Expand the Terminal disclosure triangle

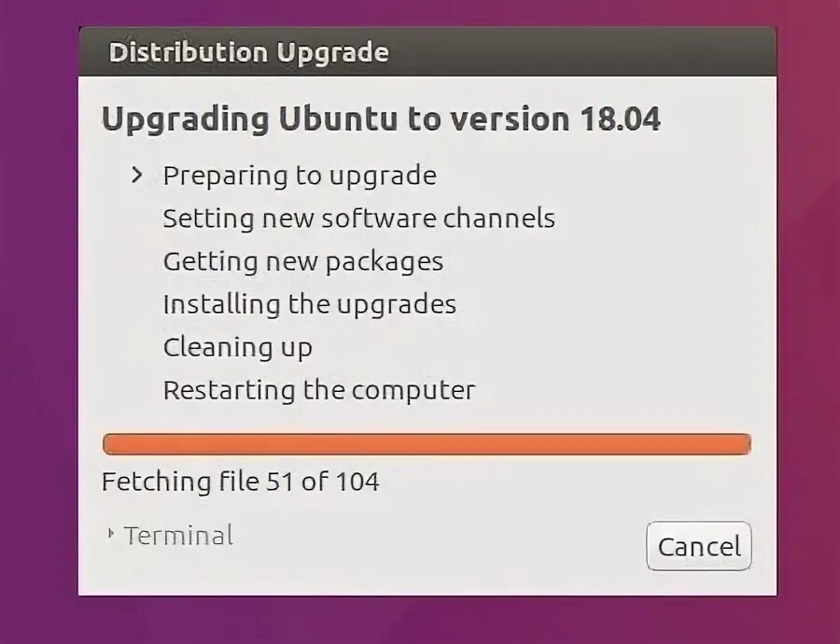(x=111, y=535)
